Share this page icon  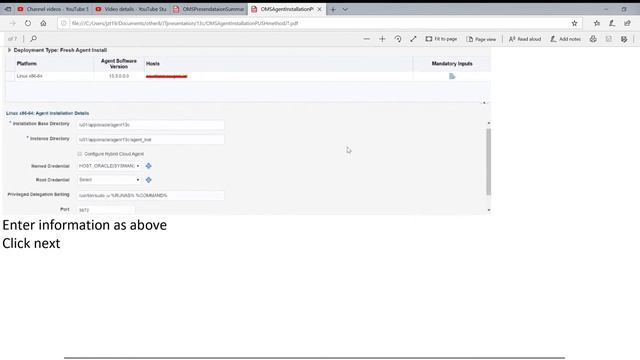627,23
